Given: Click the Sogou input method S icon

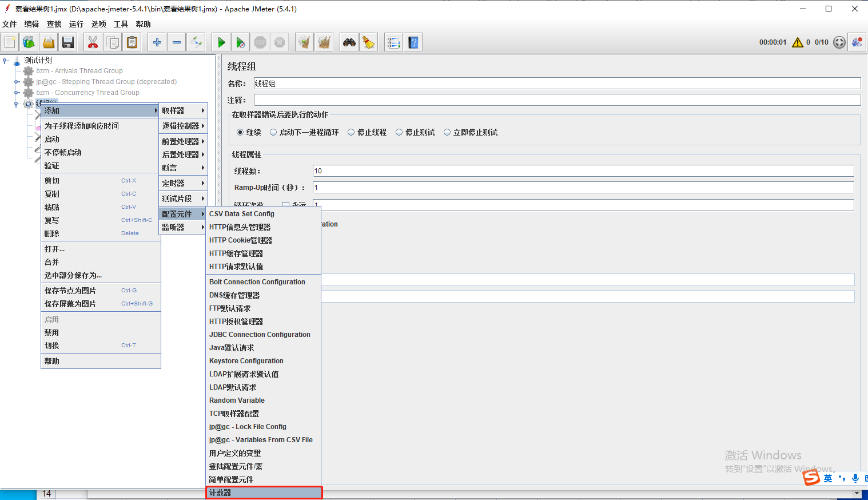Looking at the screenshot, I should coord(811,477).
